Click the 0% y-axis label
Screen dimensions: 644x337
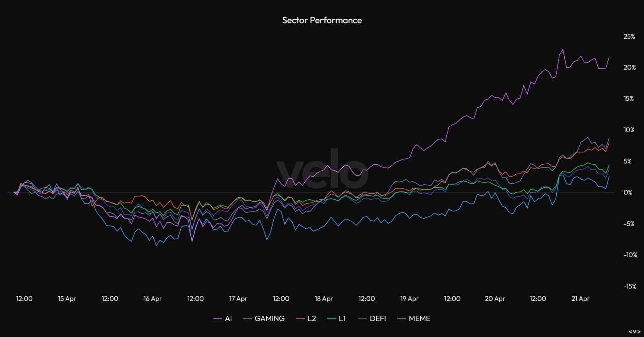pyautogui.click(x=628, y=192)
